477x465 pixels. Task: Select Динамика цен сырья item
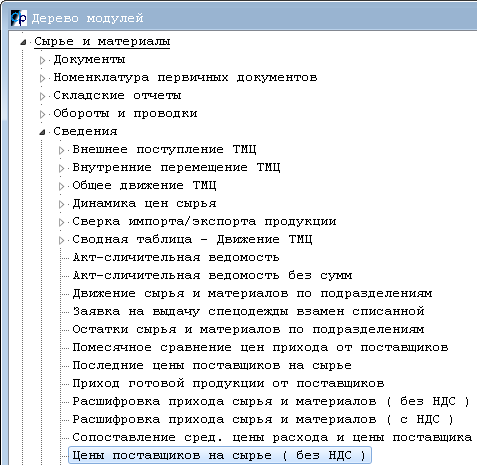pyautogui.click(x=144, y=204)
